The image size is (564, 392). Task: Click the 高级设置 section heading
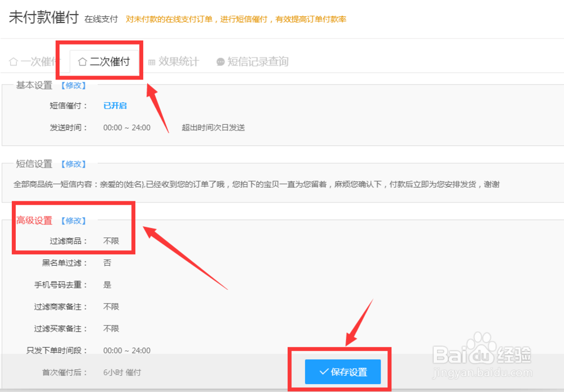pos(34,221)
